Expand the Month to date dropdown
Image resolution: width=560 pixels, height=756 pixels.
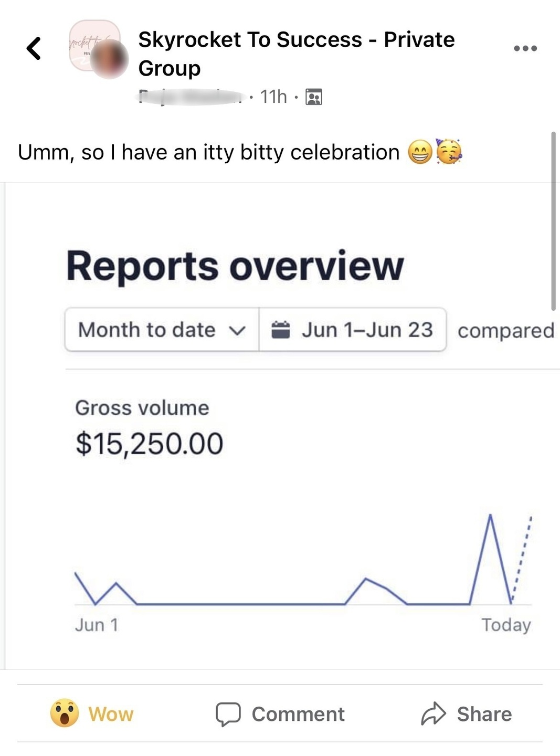162,330
